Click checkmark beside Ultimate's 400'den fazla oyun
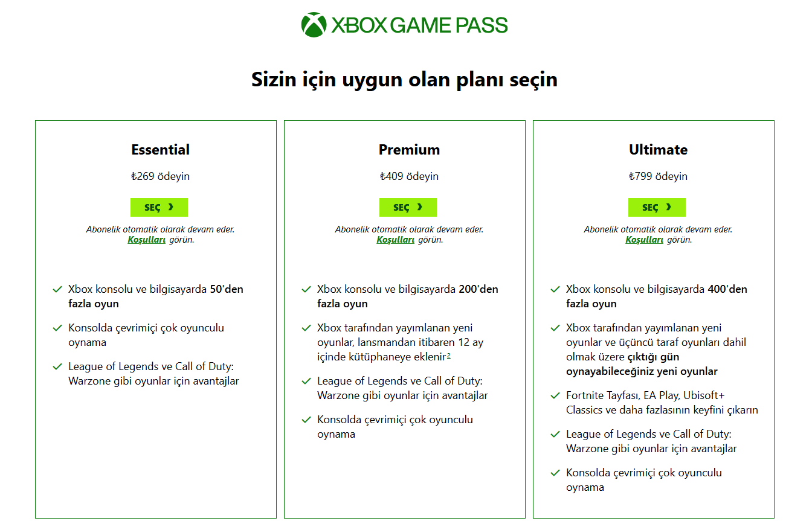The image size is (812, 521). tap(555, 290)
